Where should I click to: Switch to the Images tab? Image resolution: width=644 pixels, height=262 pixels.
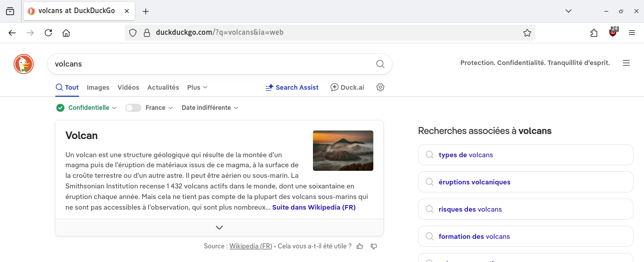click(x=98, y=87)
